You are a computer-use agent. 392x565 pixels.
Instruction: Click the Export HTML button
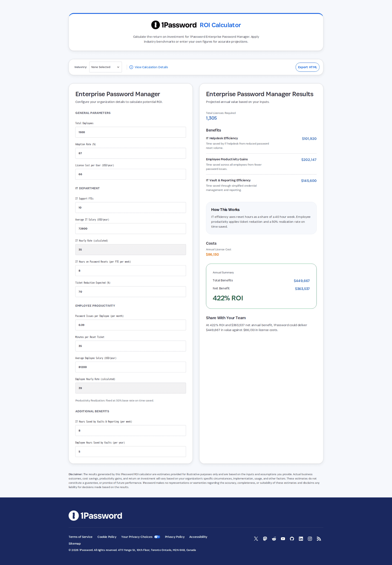click(x=307, y=67)
